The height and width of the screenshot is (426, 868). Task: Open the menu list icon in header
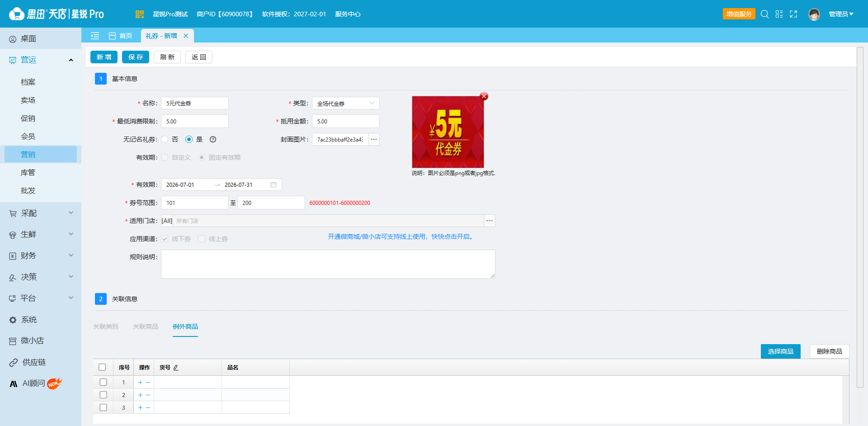pyautogui.click(x=779, y=14)
